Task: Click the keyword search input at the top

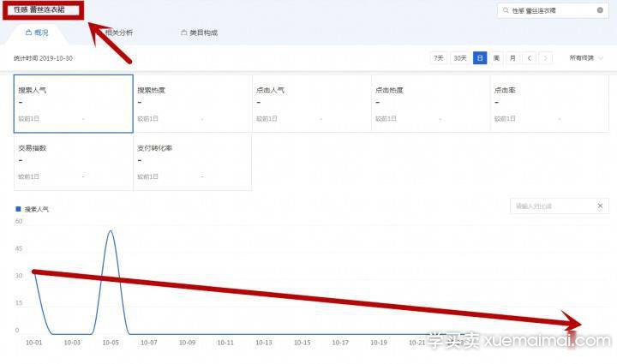Action: (553, 10)
